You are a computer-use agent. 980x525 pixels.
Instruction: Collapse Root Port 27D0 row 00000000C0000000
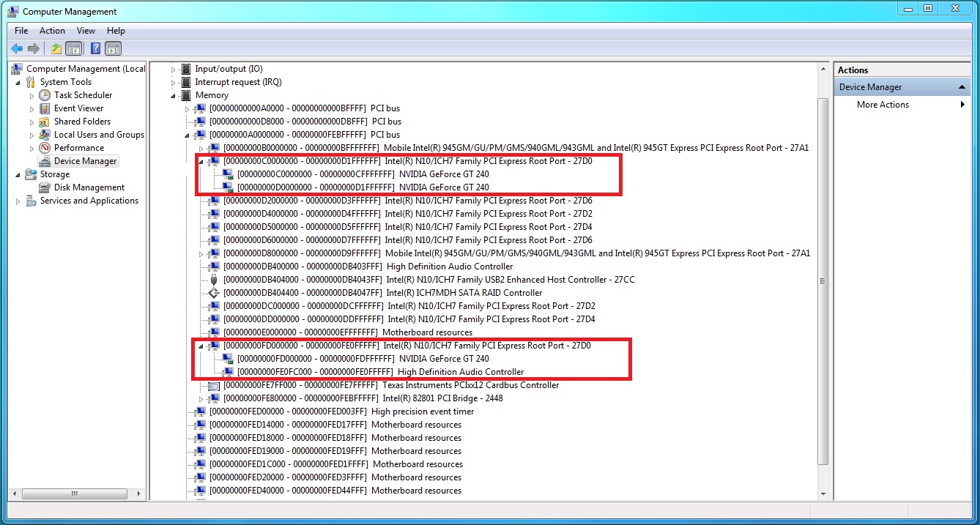tap(201, 162)
